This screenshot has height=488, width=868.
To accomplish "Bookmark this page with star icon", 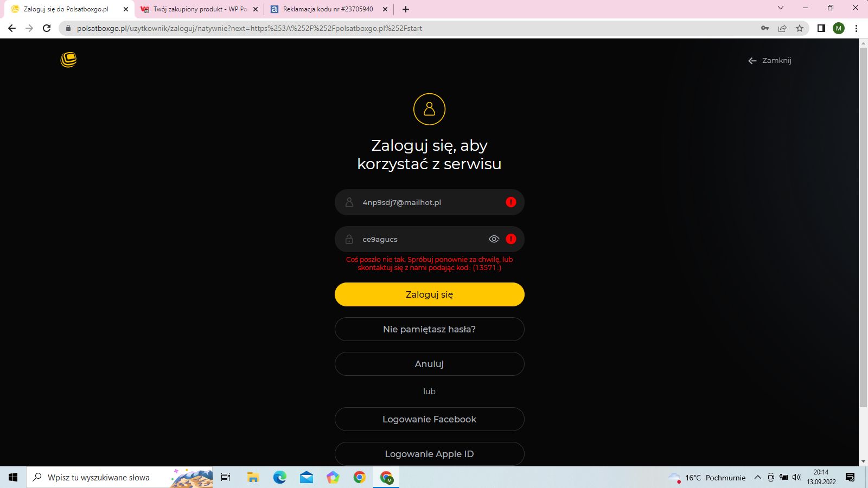I will (x=800, y=28).
